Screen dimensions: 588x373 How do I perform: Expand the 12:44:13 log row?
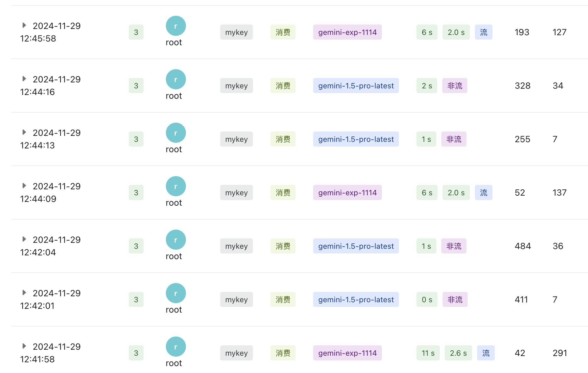24,132
